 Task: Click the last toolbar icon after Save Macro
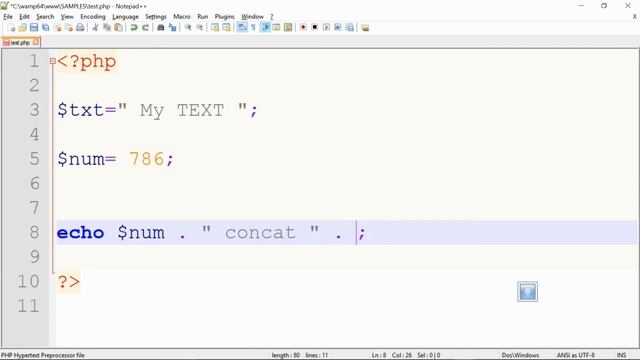pos(365,27)
